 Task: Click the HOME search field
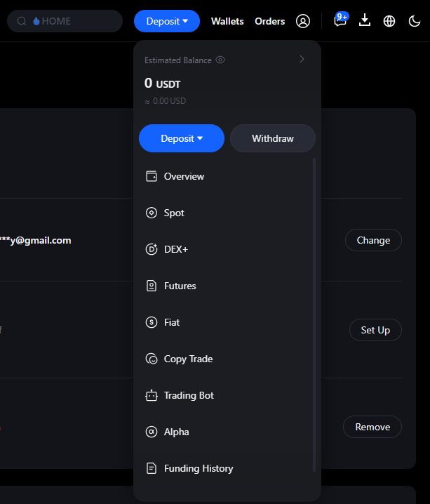[65, 21]
